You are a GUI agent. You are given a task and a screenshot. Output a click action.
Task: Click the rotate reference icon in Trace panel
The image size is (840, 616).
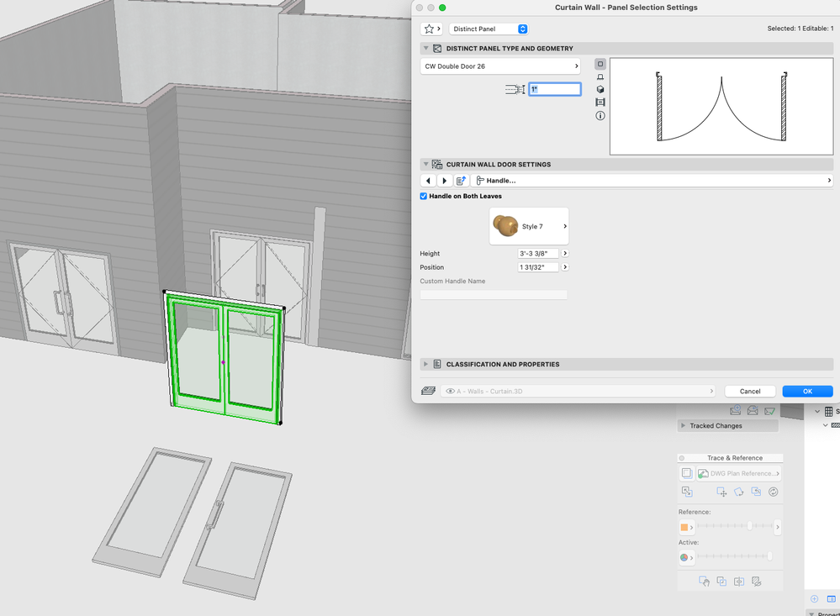pyautogui.click(x=738, y=492)
